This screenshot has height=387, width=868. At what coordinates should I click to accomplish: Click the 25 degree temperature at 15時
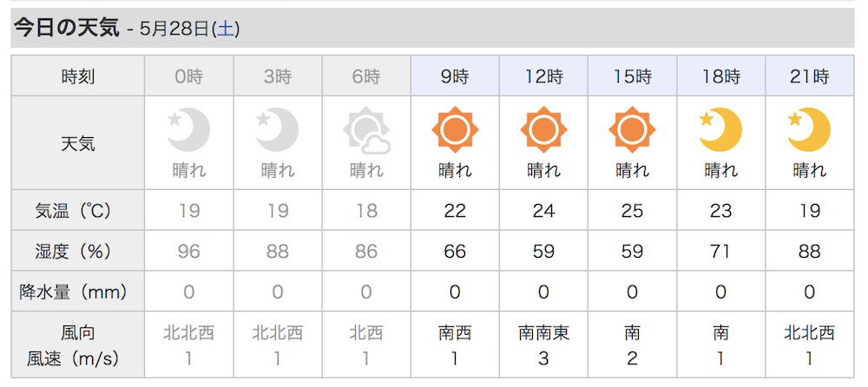(x=632, y=210)
